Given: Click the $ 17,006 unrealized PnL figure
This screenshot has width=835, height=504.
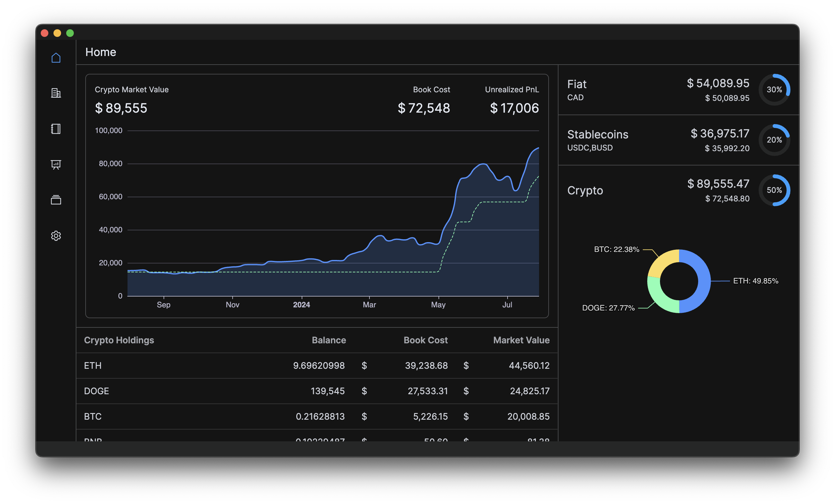Looking at the screenshot, I should 514,108.
